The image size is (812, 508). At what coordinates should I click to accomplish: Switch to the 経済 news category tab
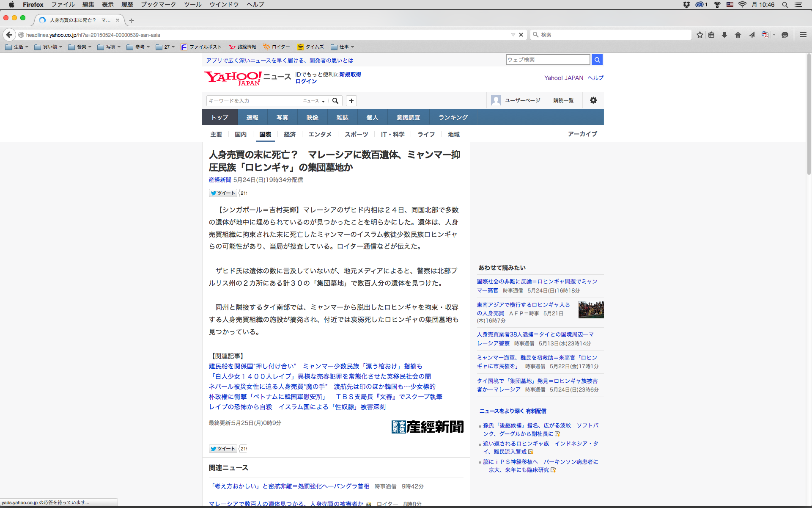click(x=290, y=134)
